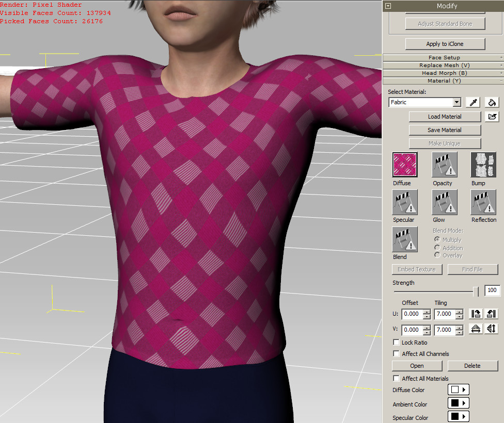Click the V Tiling input field
The width and height of the screenshot is (504, 423).
[x=445, y=330]
